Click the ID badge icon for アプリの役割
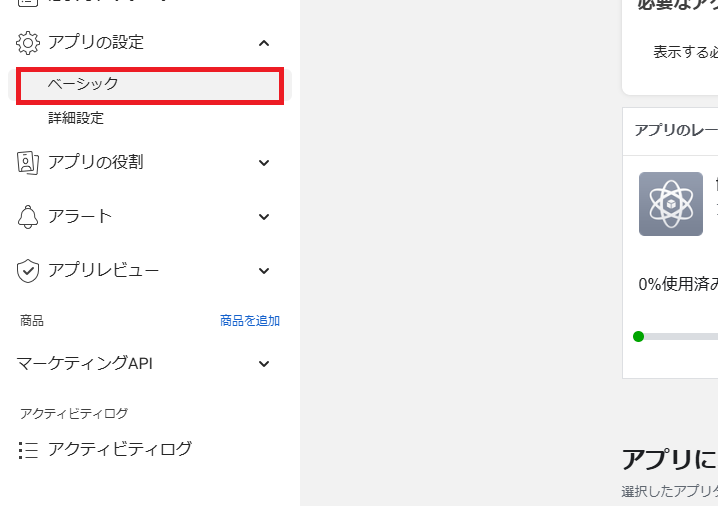Image resolution: width=718 pixels, height=506 pixels. 28,163
